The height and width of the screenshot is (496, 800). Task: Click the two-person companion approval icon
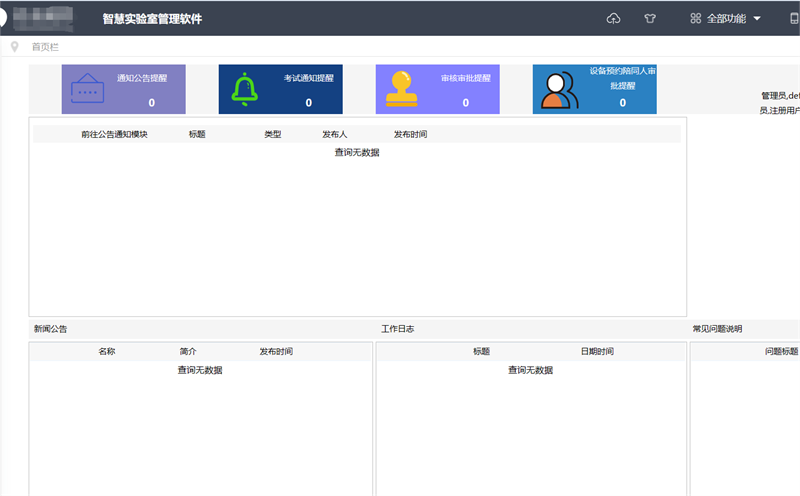pos(559,90)
